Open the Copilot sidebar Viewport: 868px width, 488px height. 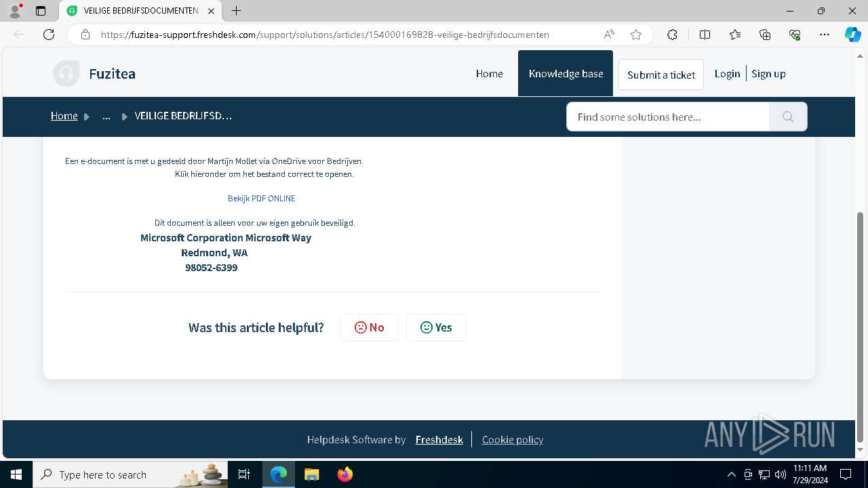(x=852, y=35)
